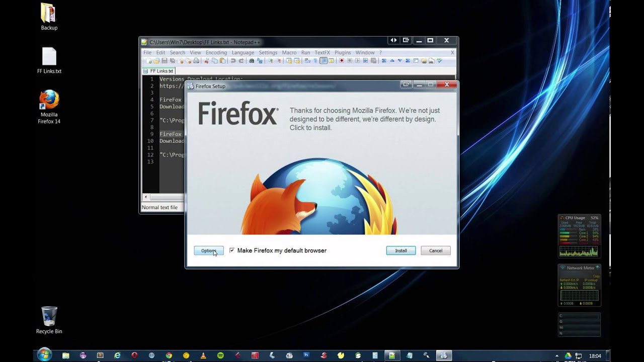
Task: Click the Zoom In icon in Notepad++
Action: (271, 61)
